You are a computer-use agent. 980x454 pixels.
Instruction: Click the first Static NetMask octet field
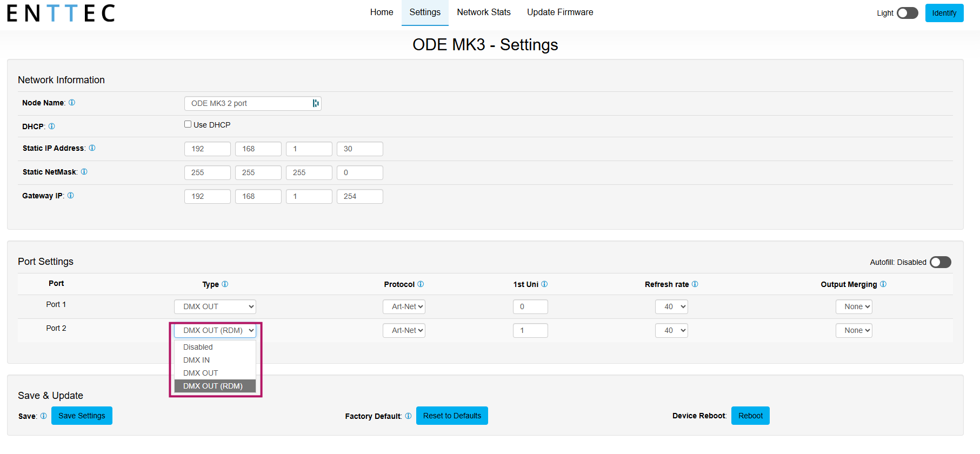click(x=208, y=172)
